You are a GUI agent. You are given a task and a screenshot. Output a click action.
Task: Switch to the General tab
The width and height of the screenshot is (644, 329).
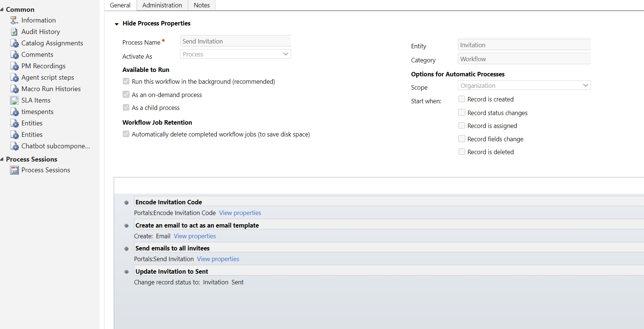(x=120, y=5)
